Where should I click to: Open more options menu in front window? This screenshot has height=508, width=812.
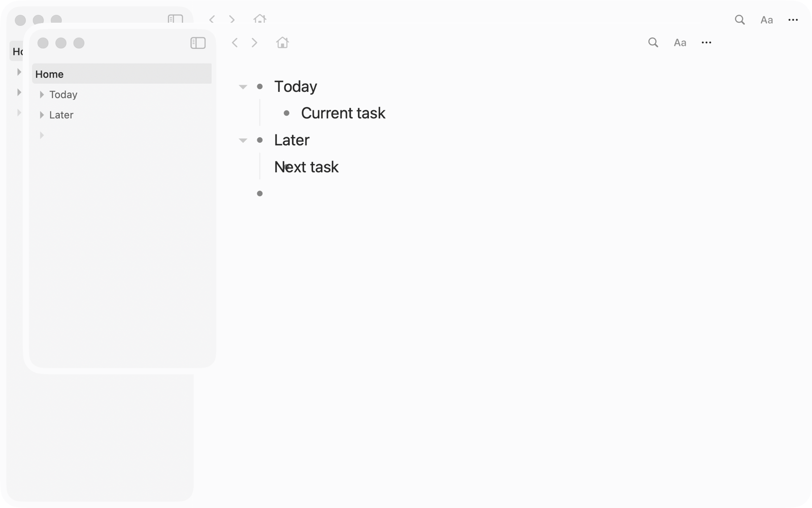[x=706, y=43]
